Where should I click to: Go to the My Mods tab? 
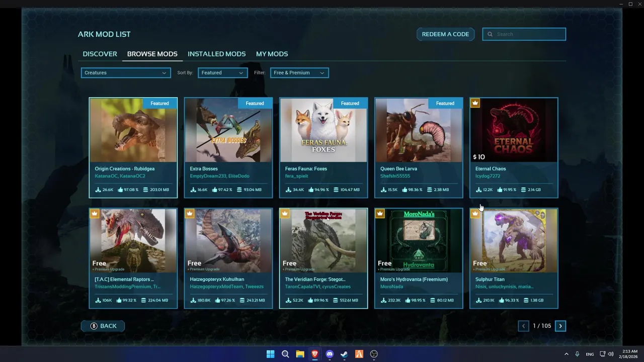click(272, 54)
